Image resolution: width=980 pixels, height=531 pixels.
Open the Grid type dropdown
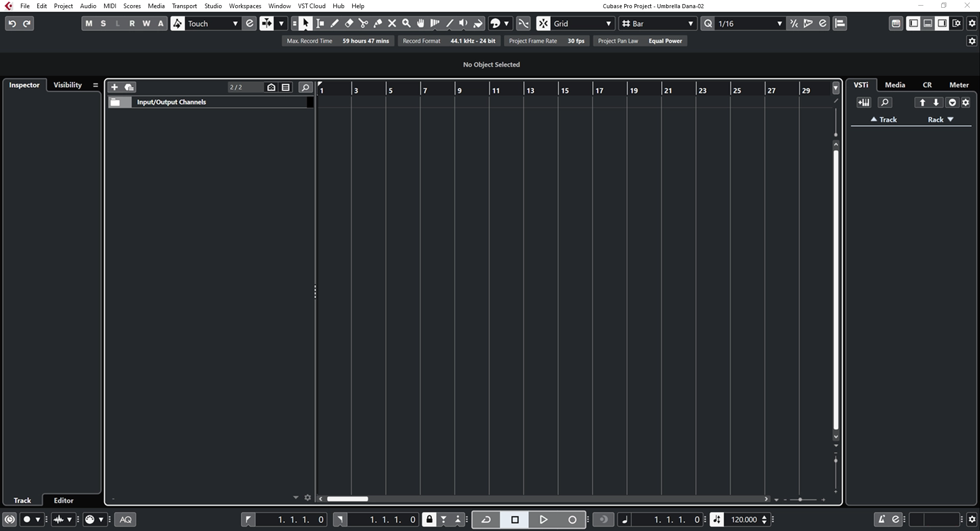(x=607, y=23)
